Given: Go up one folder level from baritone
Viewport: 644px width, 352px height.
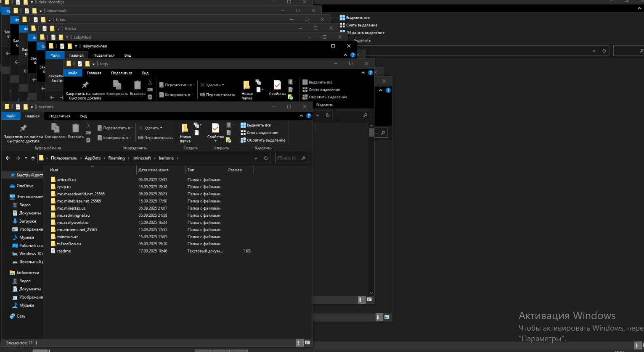Looking at the screenshot, I should pos(33,158).
